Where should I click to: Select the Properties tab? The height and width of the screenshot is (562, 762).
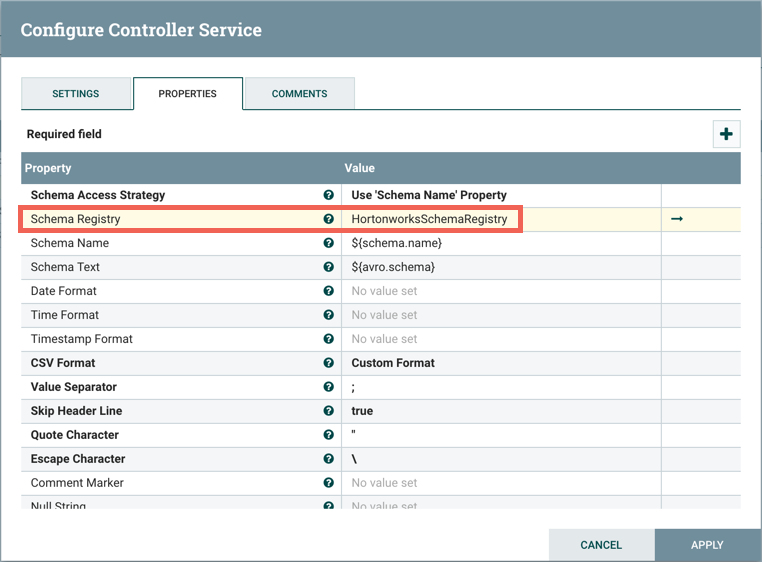point(188,93)
